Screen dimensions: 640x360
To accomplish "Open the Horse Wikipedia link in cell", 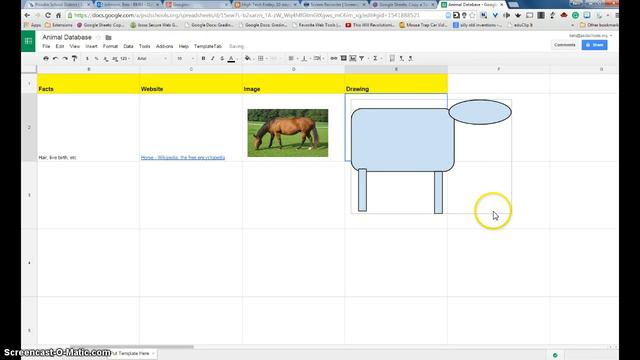I will 183,158.
